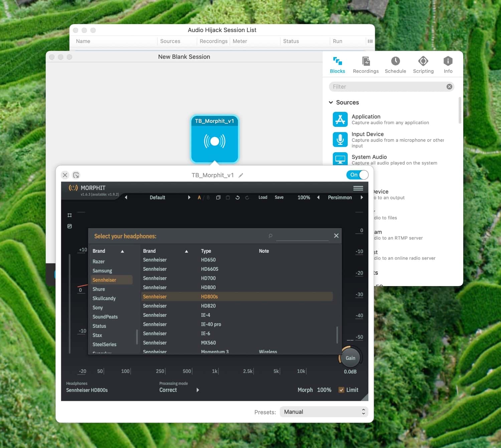501x448 pixels.
Task: Click into the headphone search field
Action: click(302, 236)
